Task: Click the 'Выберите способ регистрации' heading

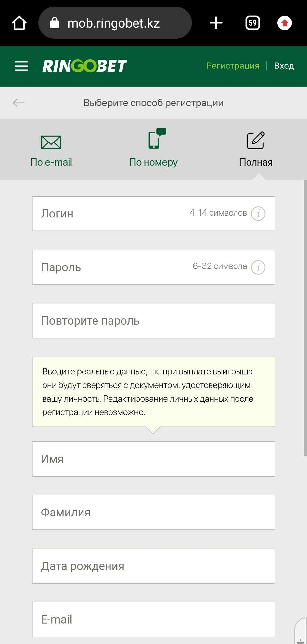Action: (x=153, y=103)
